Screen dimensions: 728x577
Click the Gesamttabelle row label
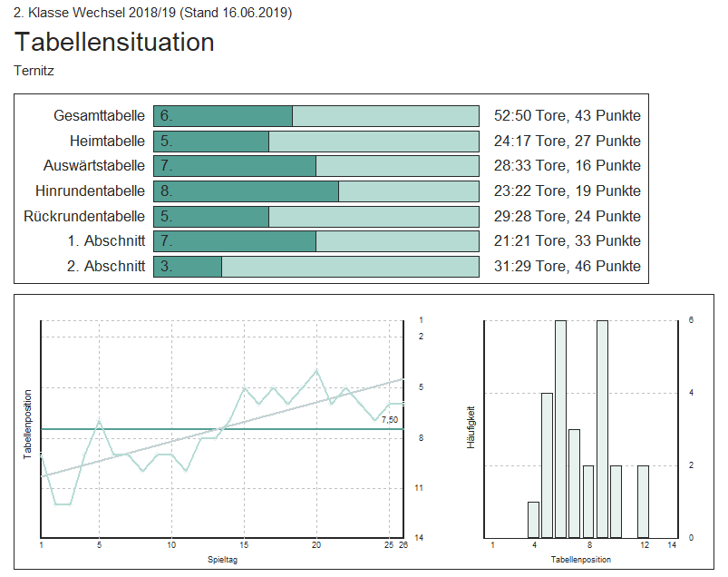(x=99, y=116)
